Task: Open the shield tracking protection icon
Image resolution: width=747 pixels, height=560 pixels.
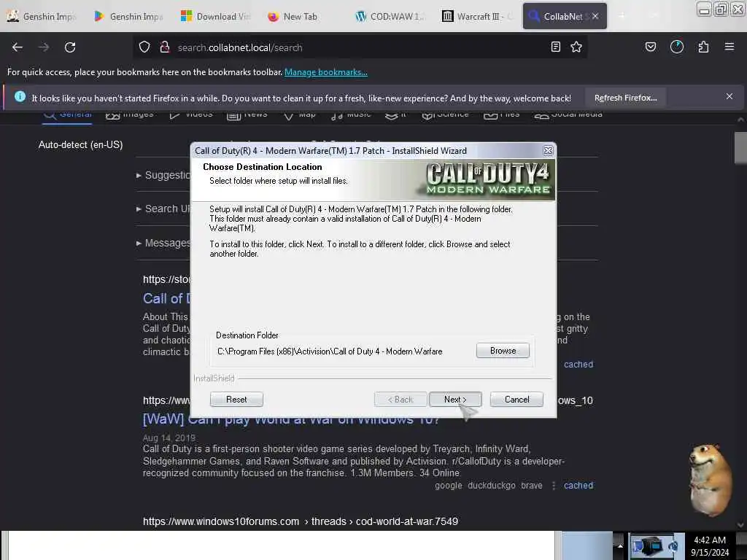Action: (x=144, y=47)
